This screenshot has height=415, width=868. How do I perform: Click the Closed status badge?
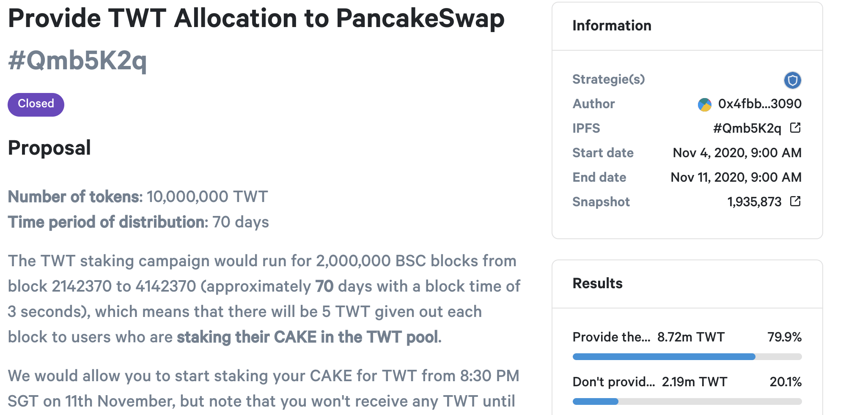tap(36, 104)
